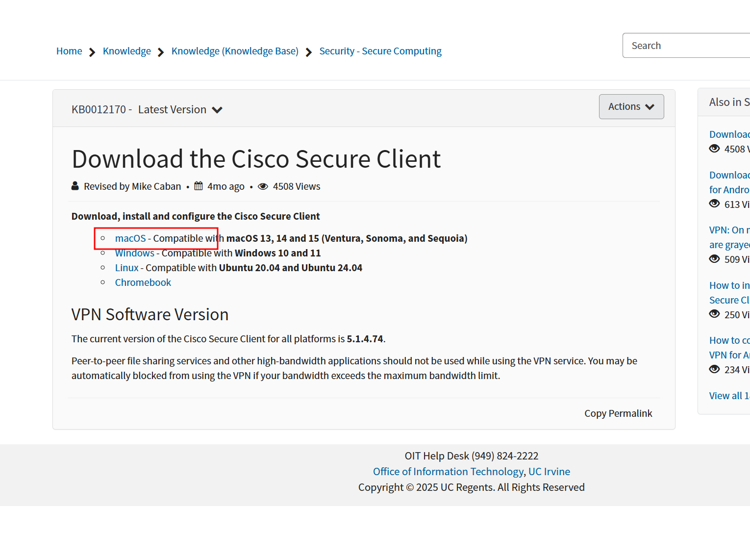Click the calendar icon beside 4mo ago
The height and width of the screenshot is (560, 750).
click(199, 186)
